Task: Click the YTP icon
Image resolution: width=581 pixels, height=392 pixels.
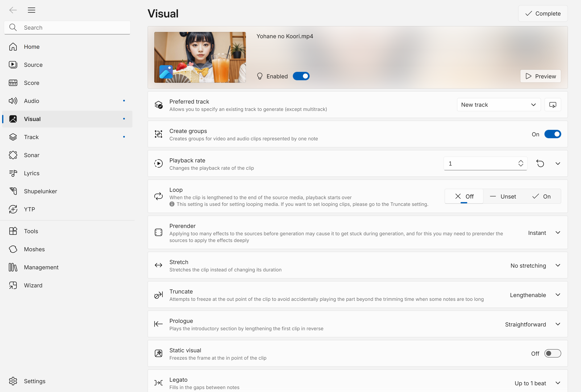Action: [13, 209]
